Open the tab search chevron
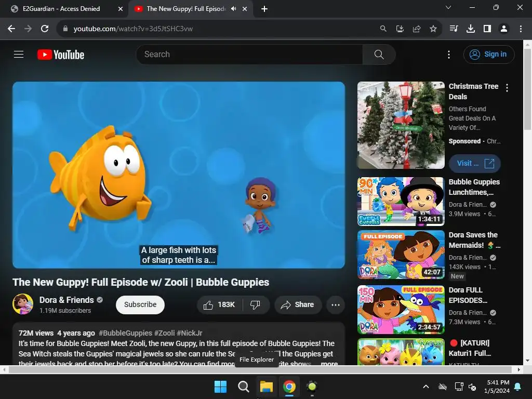The height and width of the screenshot is (399, 532). (x=448, y=7)
